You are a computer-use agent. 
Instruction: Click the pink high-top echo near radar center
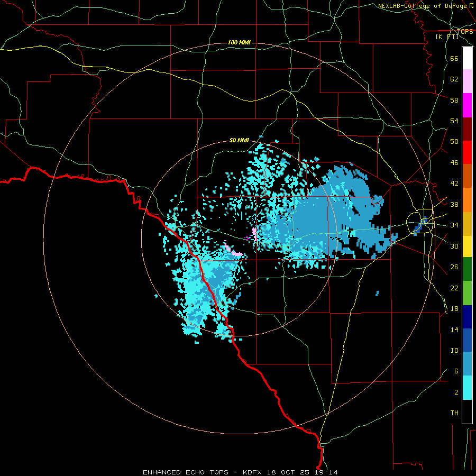254,234
